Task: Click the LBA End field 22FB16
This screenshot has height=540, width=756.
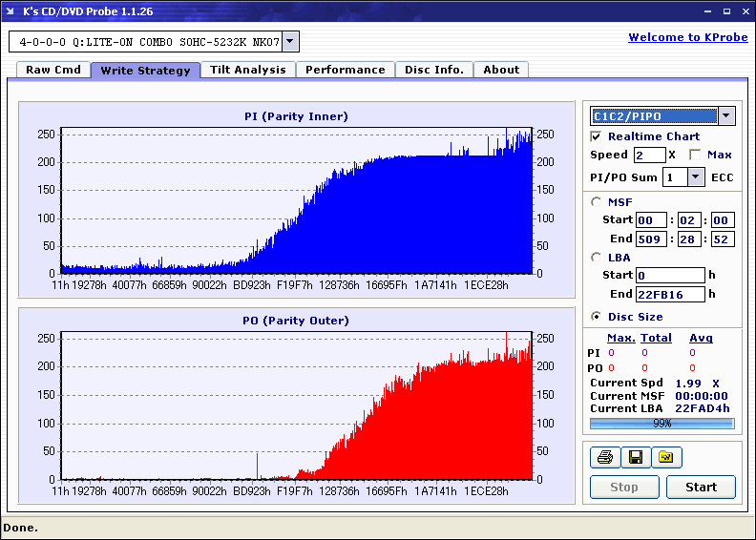Action: pos(670,294)
